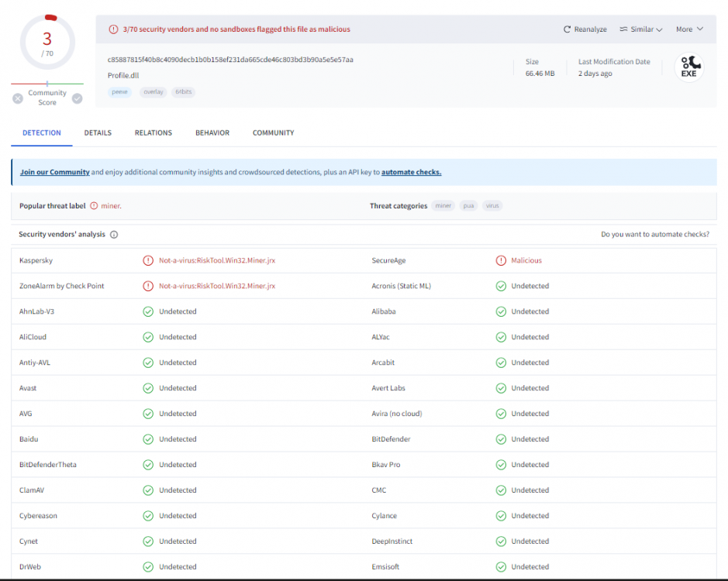Switch to the Details tab
Screen dimensions: 728x581
coord(98,133)
